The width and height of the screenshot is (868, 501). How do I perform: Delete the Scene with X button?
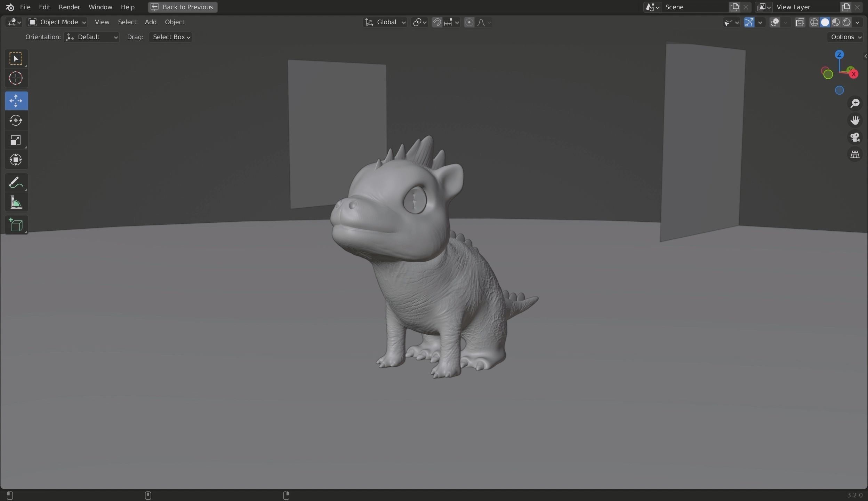click(746, 7)
